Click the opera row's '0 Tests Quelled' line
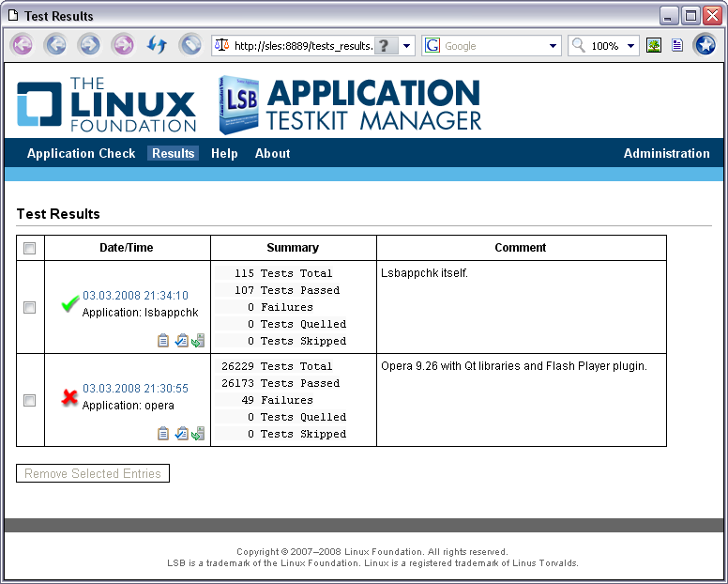The height and width of the screenshot is (584, 728). point(297,417)
